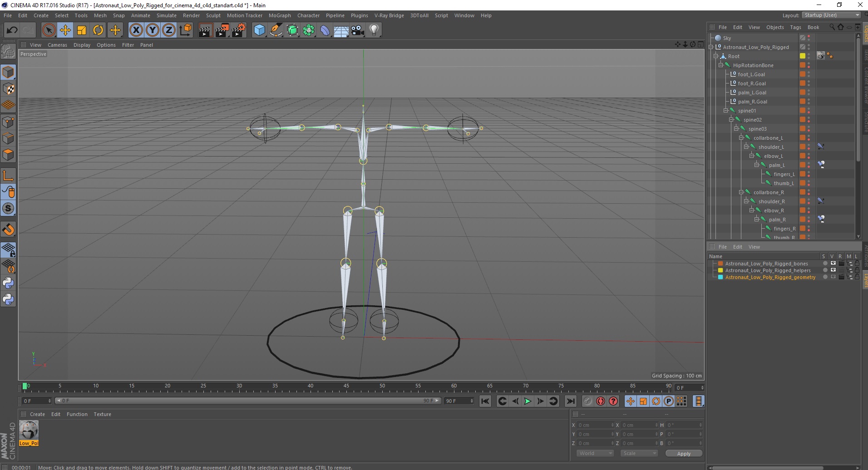Go to start of animation

tap(485, 401)
